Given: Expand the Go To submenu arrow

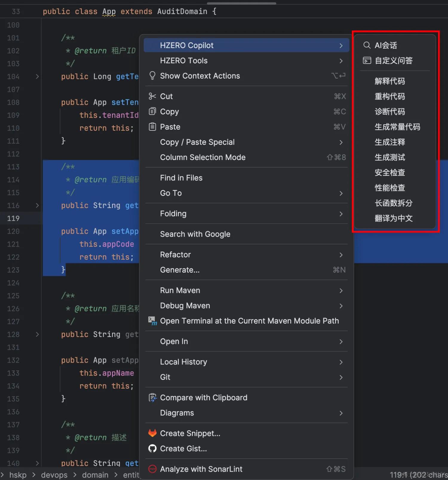Looking at the screenshot, I should tap(341, 193).
